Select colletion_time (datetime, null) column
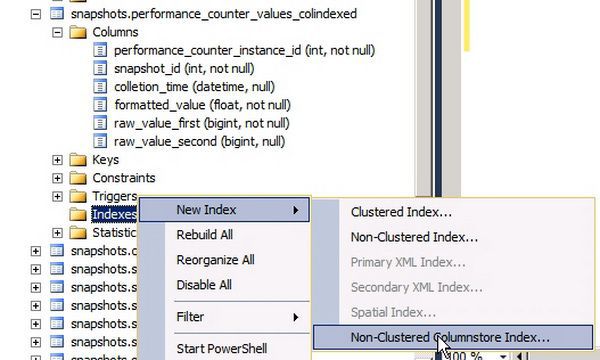600x360 pixels. [x=194, y=87]
